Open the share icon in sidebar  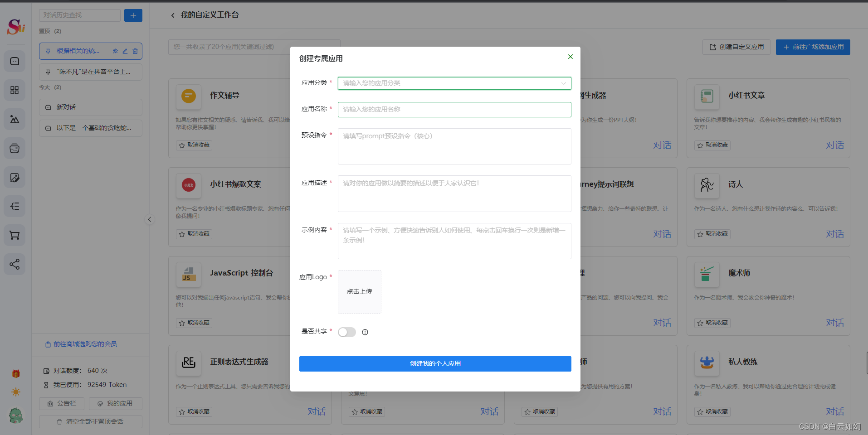click(x=15, y=264)
